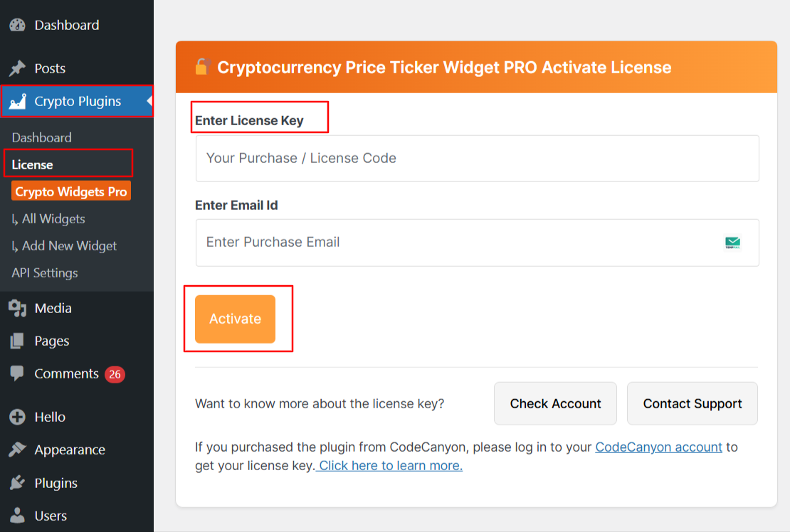Image resolution: width=790 pixels, height=532 pixels.
Task: Click the Posts pushpin icon
Action: [17, 69]
